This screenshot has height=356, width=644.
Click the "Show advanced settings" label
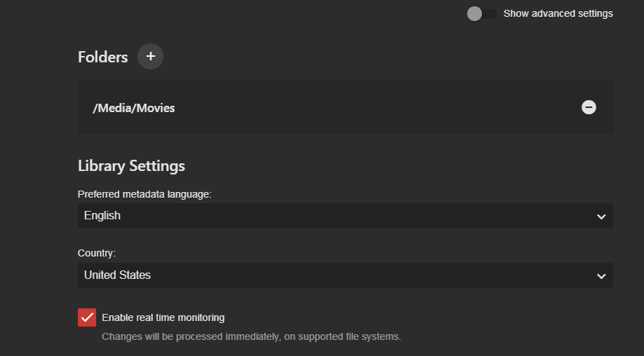point(558,13)
